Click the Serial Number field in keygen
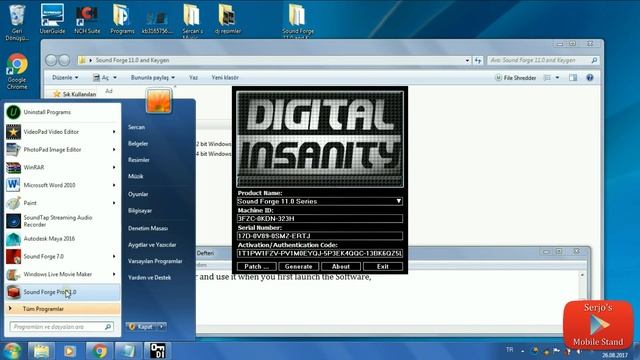The image size is (640, 360). click(320, 236)
